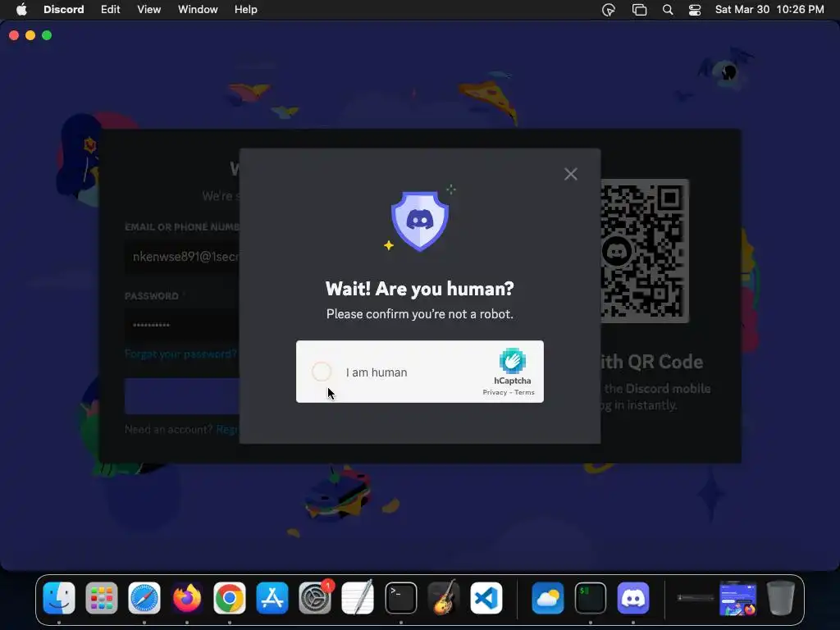Click the hCaptcha logo
Screen dimensions: 840x630
[x=513, y=361]
